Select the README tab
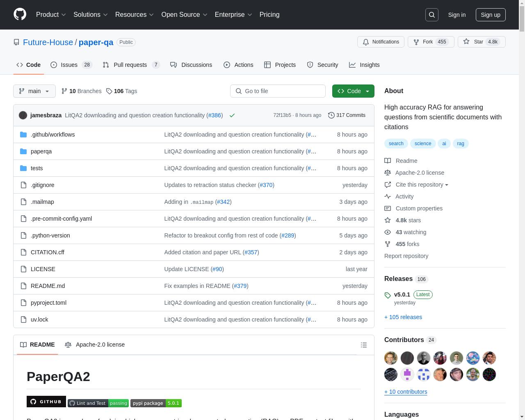Screen dimensions: 525x420 tap(37, 345)
